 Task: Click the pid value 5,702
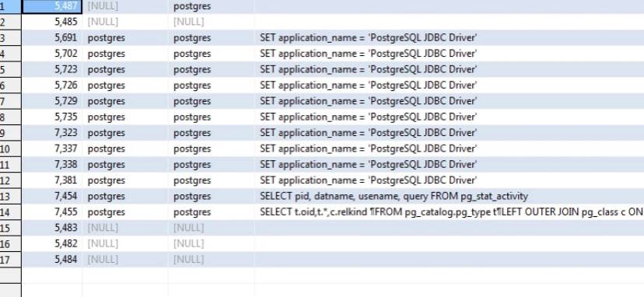coord(52,54)
